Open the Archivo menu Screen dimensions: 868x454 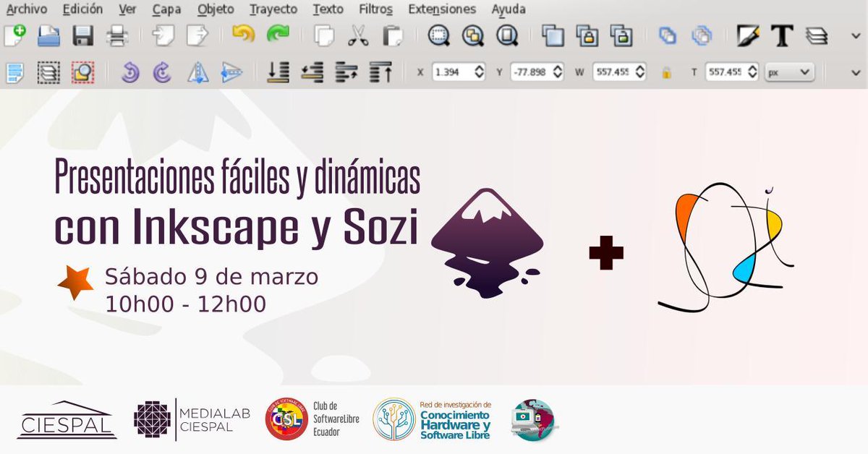tap(27, 9)
